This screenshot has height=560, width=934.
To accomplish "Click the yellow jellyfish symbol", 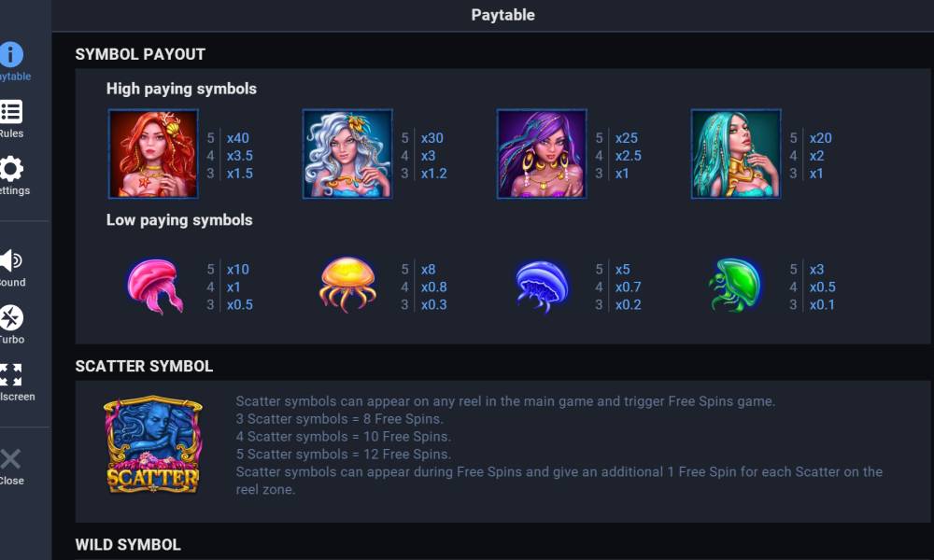I will point(347,285).
